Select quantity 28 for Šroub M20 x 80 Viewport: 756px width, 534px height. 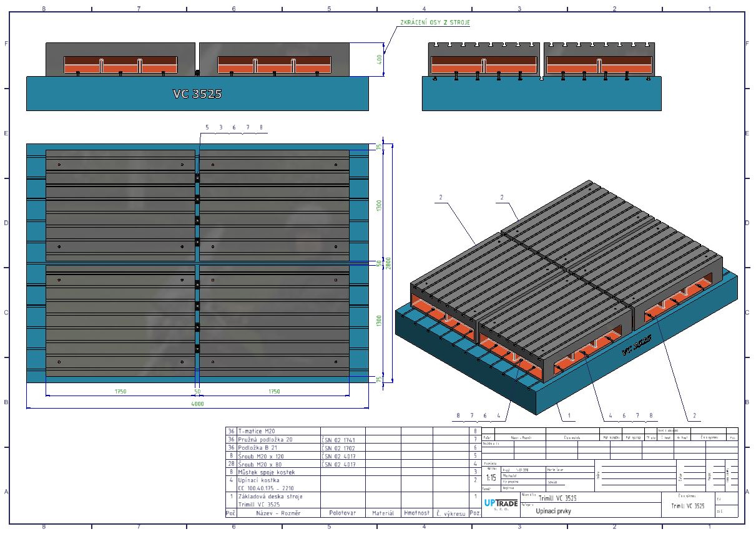point(231,464)
